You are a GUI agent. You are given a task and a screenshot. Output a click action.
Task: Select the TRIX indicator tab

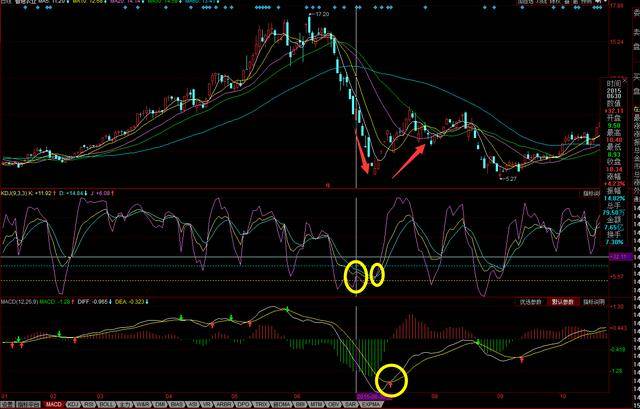[x=261, y=405]
